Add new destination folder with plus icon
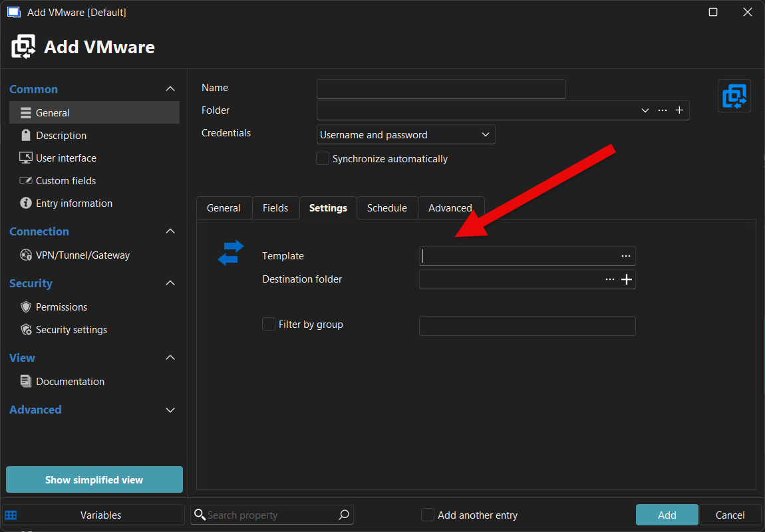 [627, 279]
